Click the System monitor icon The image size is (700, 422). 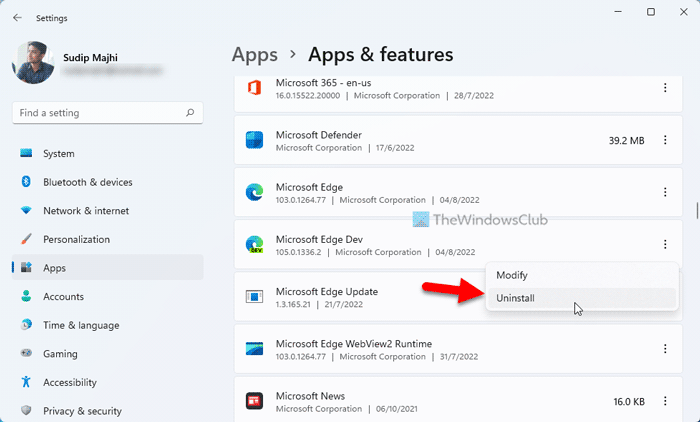click(26, 153)
